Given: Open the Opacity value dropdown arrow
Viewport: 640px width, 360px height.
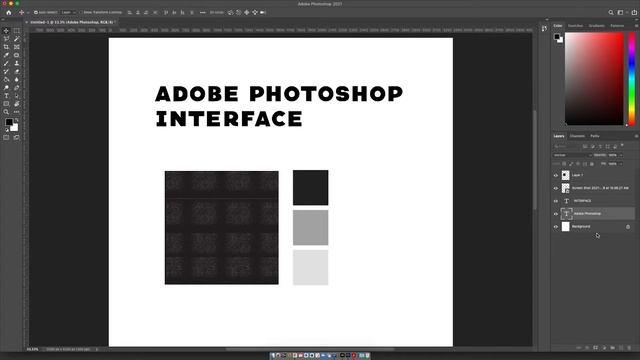Looking at the screenshot, I should click(621, 155).
